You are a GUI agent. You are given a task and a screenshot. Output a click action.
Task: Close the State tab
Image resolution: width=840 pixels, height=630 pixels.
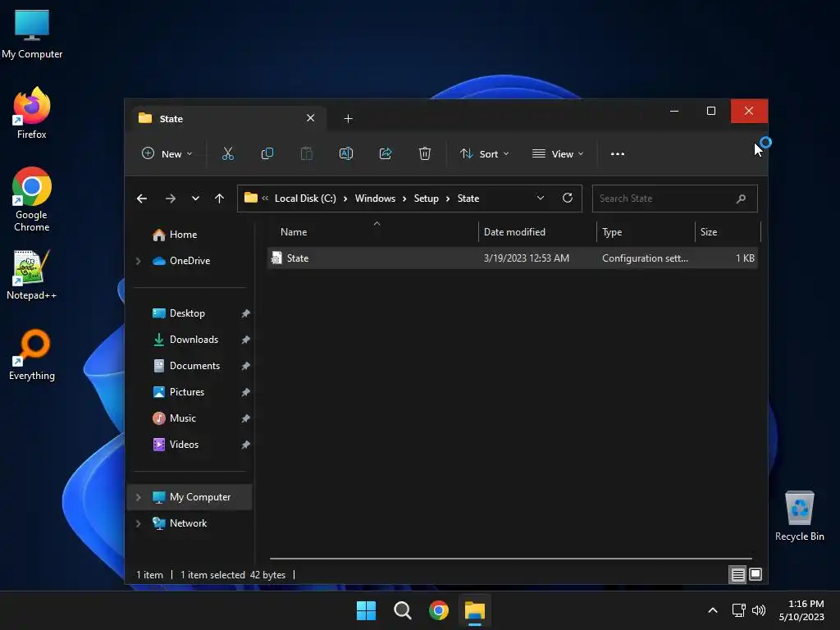[x=310, y=118]
